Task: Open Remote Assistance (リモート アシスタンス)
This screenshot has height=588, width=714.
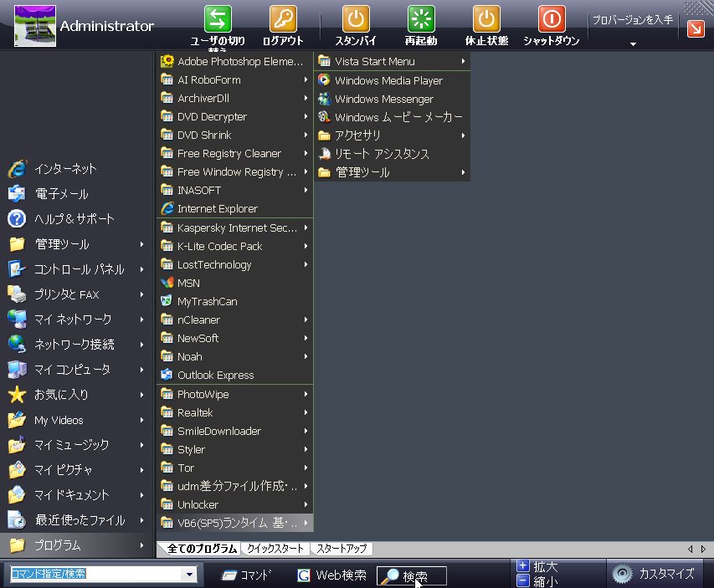Action: point(392,154)
